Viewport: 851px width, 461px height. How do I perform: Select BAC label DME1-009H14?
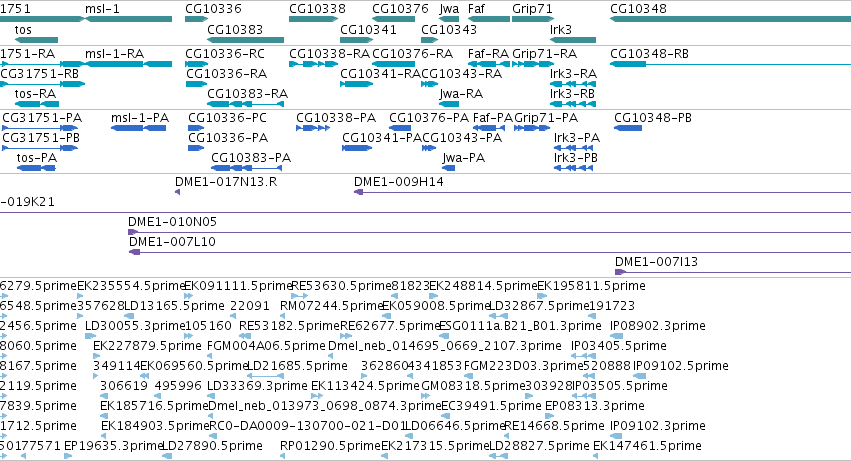pyautogui.click(x=398, y=181)
